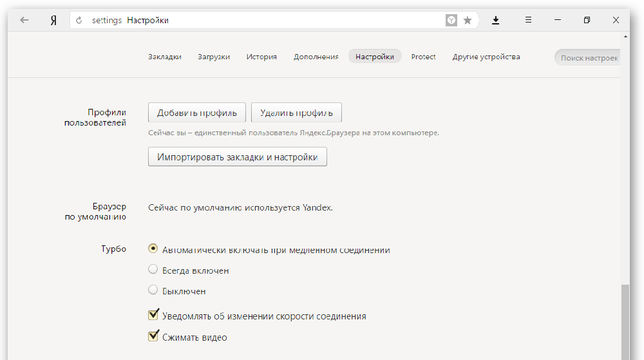Open the hamburger browser menu
The height and width of the screenshot is (360, 644).
pos(528,20)
